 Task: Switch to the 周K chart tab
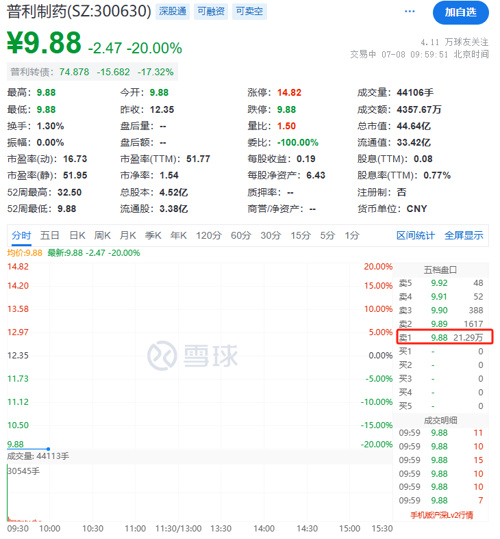coord(102,236)
